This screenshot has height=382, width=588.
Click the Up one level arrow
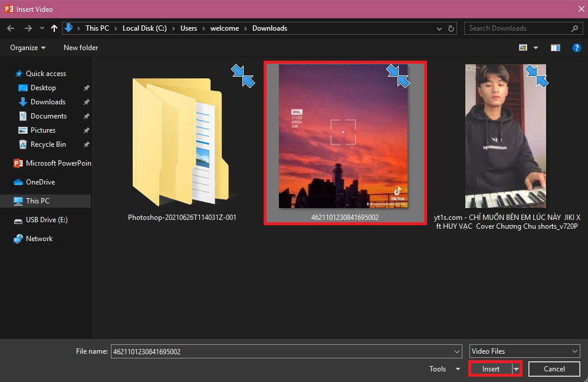[54, 28]
